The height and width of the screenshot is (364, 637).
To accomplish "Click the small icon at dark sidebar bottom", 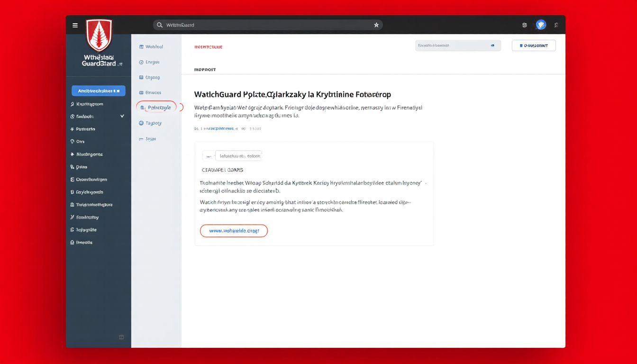I will point(121,337).
